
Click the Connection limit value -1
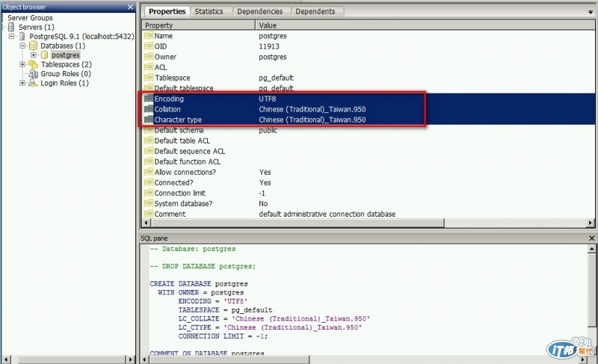tap(262, 194)
